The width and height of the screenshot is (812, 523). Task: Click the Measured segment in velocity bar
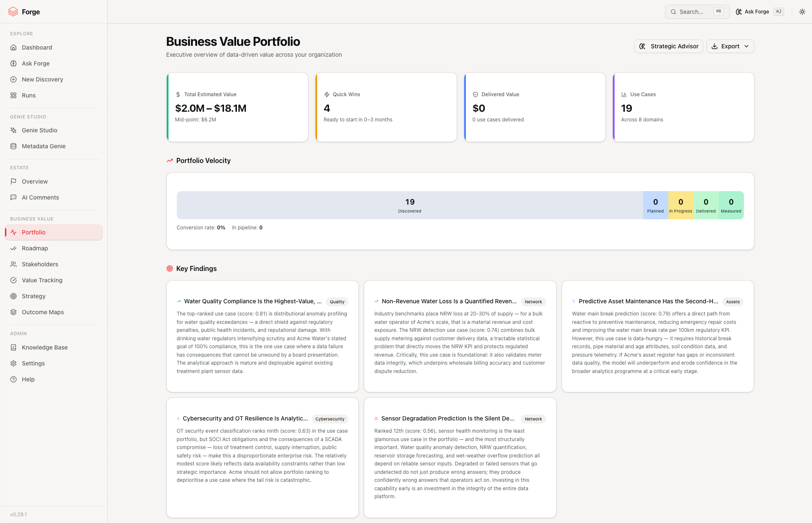[731, 205]
